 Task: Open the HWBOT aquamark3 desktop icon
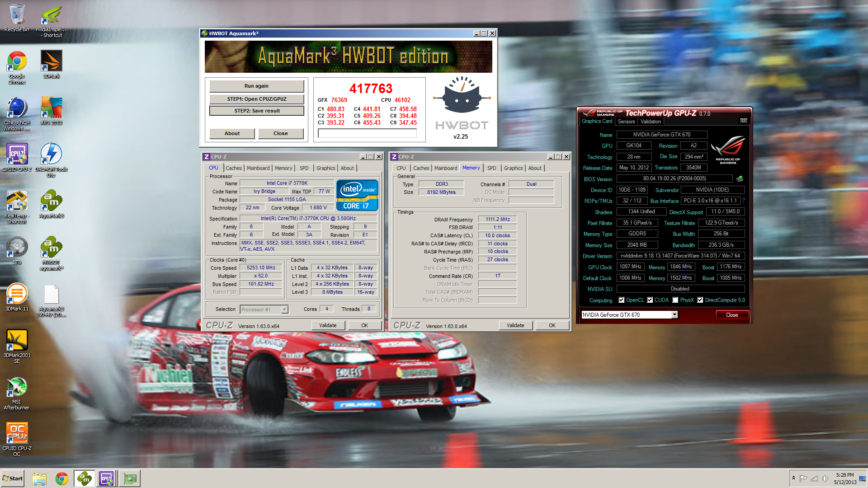[x=51, y=253]
